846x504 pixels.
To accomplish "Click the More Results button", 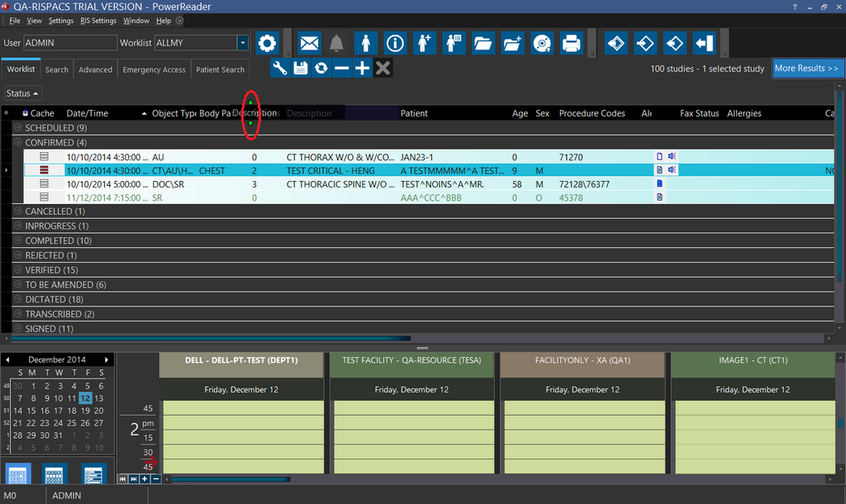I will (806, 69).
